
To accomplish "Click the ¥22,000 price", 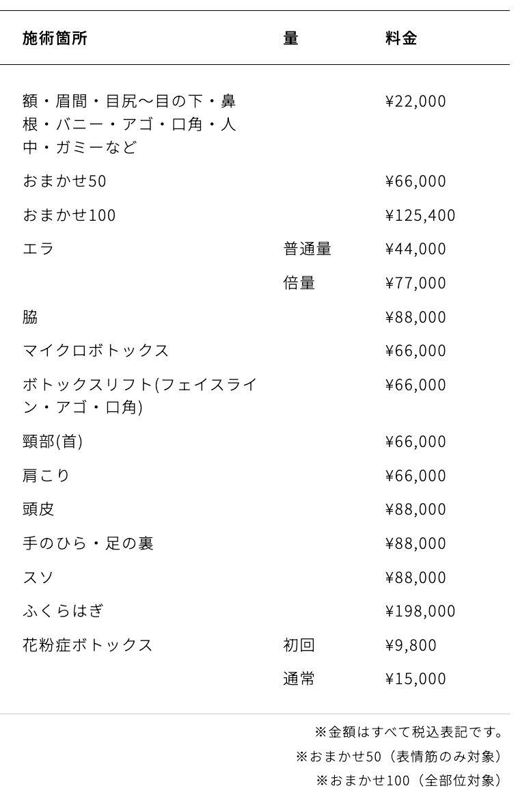I will pyautogui.click(x=415, y=102).
